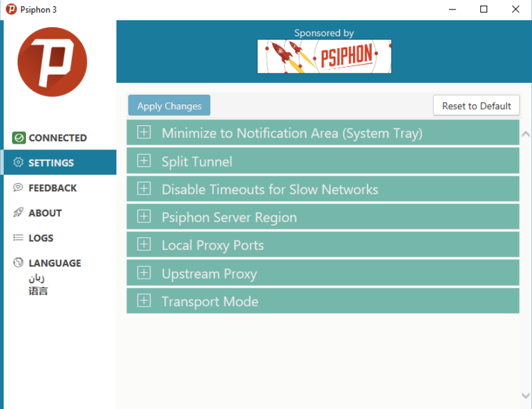
Task: Expand the Upstream Proxy section
Action: (144, 274)
